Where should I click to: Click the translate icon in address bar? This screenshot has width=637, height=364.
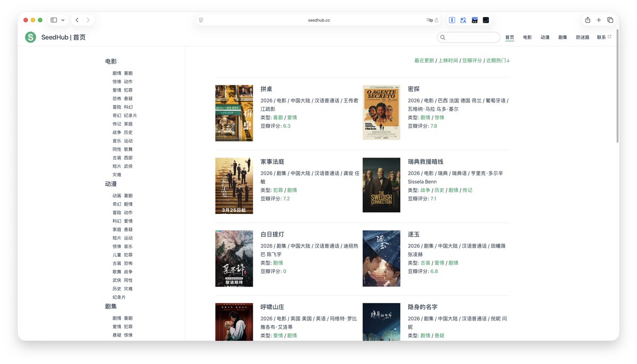(429, 20)
